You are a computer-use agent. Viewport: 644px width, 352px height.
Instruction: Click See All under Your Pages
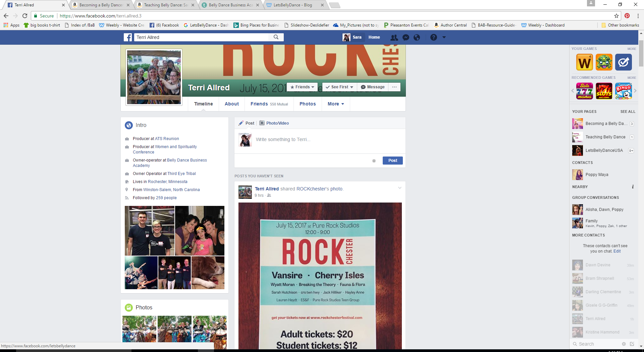click(x=628, y=112)
